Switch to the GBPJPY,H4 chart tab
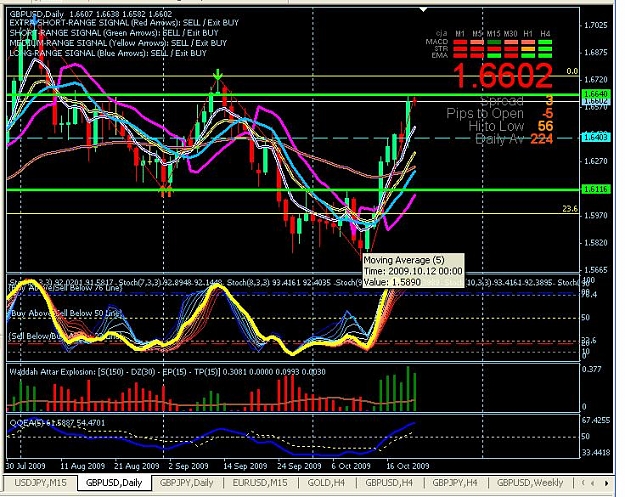 coord(455,483)
